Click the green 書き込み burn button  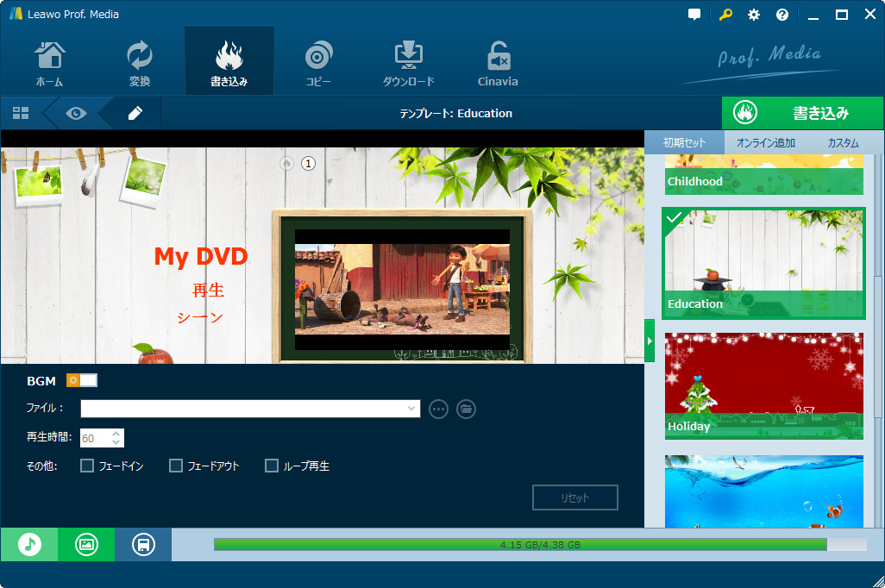point(802,113)
